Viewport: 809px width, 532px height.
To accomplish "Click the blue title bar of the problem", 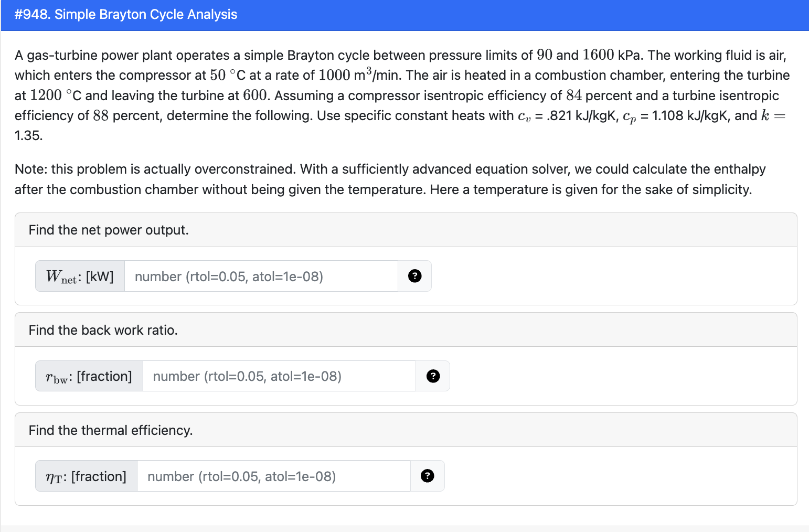I will tap(404, 14).
